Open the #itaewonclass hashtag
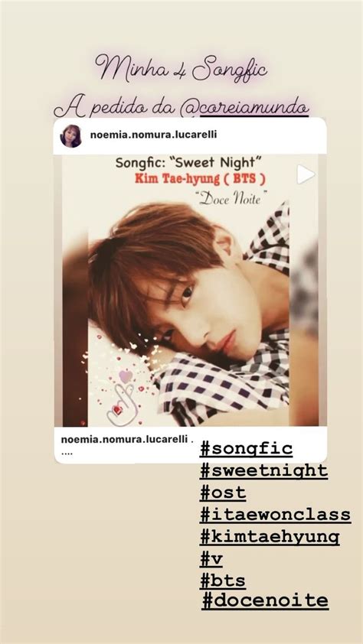Image resolution: width=363 pixels, height=644 pixels. pos(276,515)
